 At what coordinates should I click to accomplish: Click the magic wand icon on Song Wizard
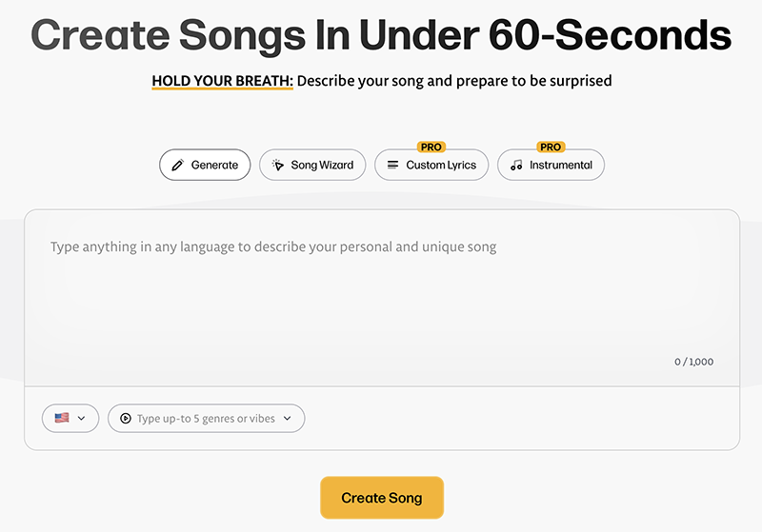point(278,165)
